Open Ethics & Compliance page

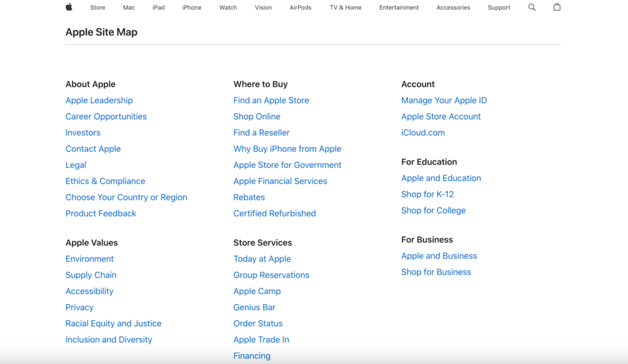105,181
